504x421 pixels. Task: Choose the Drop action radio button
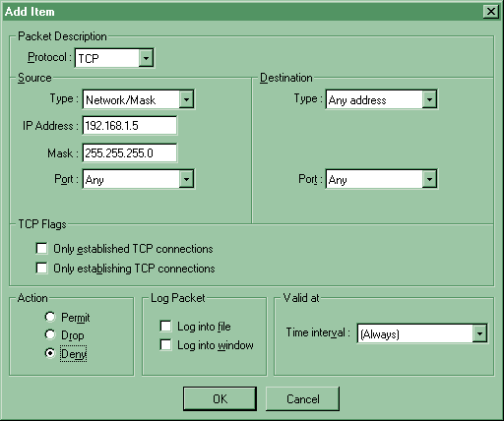pyautogui.click(x=50, y=334)
